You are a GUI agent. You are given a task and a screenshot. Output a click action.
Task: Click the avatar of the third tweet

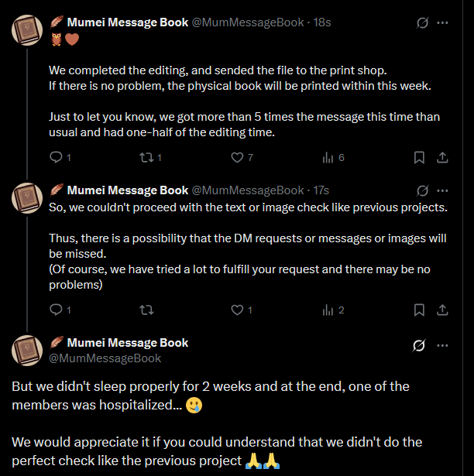[26, 351]
